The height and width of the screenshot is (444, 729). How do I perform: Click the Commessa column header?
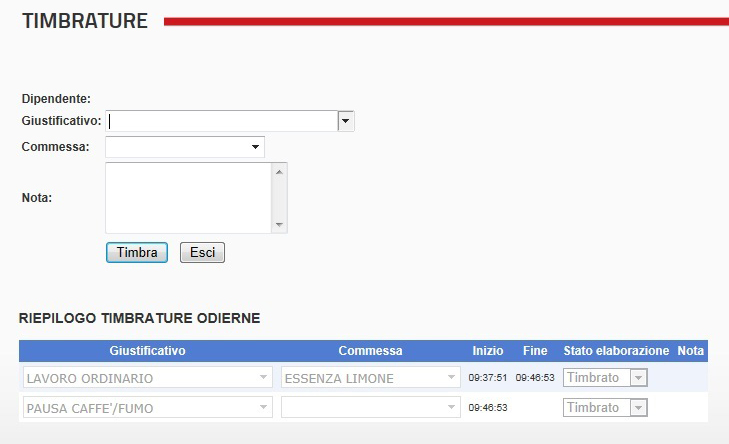[x=370, y=351]
